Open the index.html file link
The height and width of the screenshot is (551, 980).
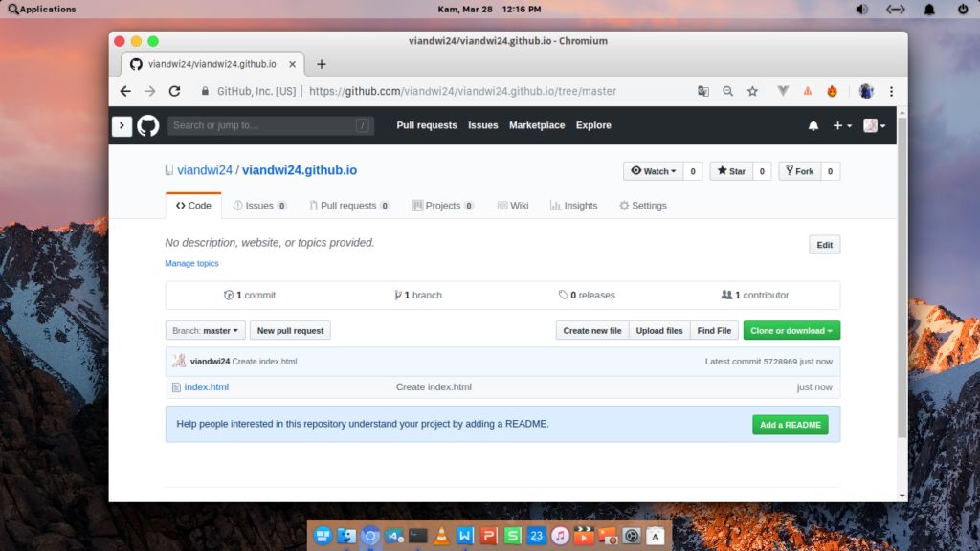pos(206,387)
